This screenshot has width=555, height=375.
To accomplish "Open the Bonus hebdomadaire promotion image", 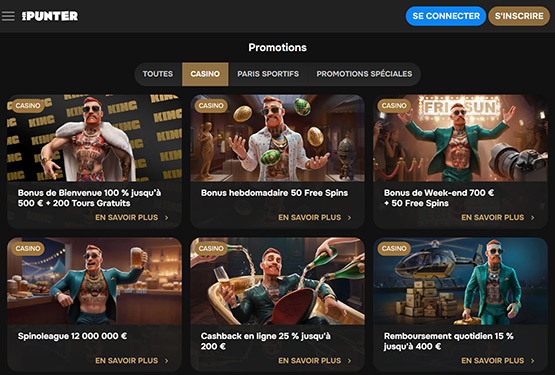I will tap(278, 138).
